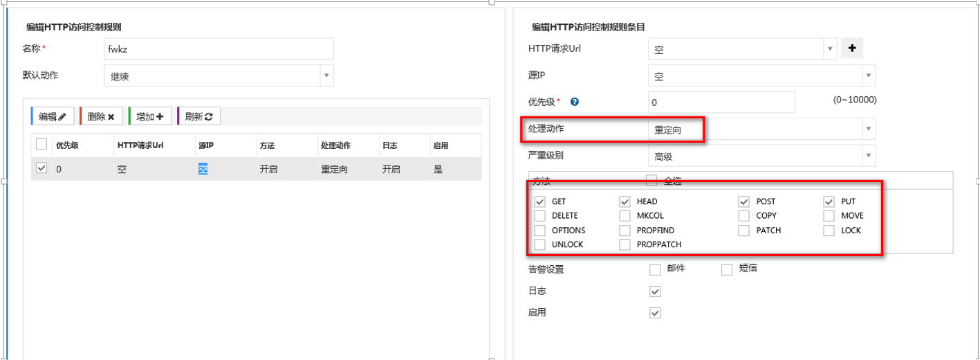Click the 方法 column header
980x360 pixels.
[267, 145]
